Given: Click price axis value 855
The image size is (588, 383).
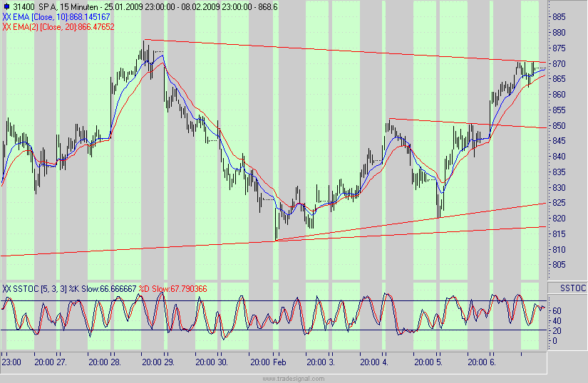Looking at the screenshot, I should (559, 110).
